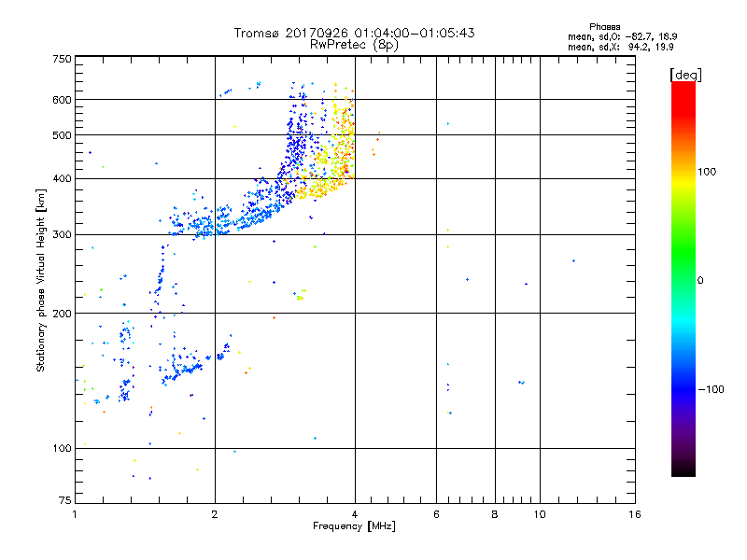Click the "0" label beside the colorbar

700,281
